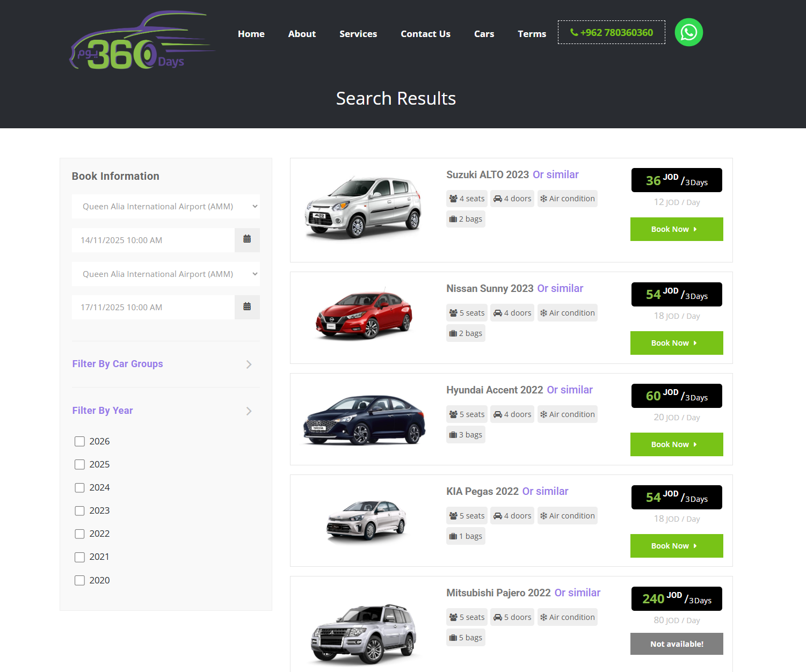Click the Nissan Sunny car thumbnail
The height and width of the screenshot is (672, 806).
pyautogui.click(x=364, y=316)
